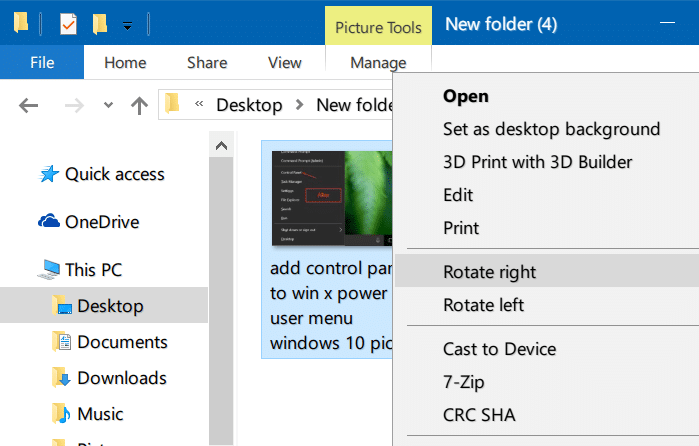Open the chevron dropdown after Desktop breadcrumb
Screen dimensions: 699x446
coord(300,105)
